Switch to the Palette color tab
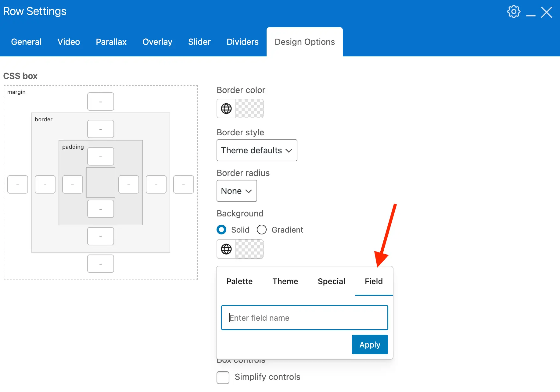 click(239, 281)
